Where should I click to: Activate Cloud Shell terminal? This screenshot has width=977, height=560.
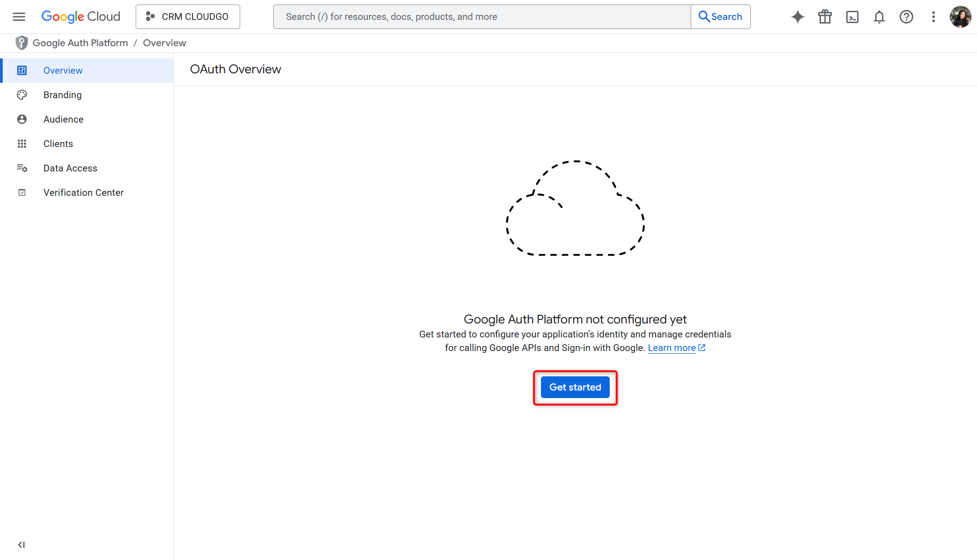tap(852, 16)
